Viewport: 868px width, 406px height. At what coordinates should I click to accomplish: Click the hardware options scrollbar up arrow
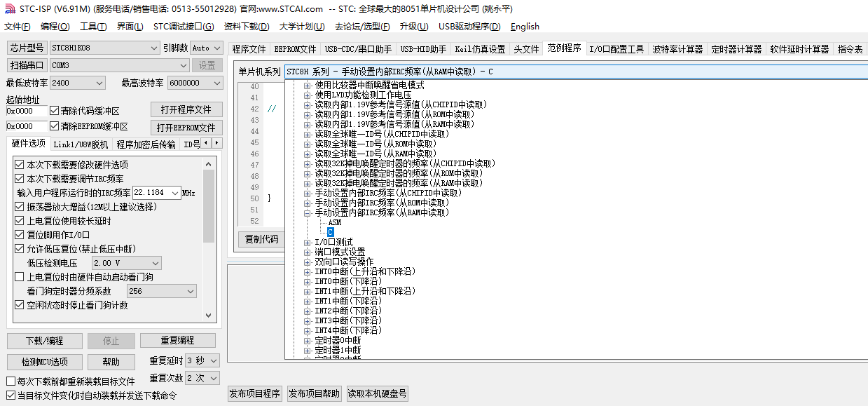coord(209,164)
